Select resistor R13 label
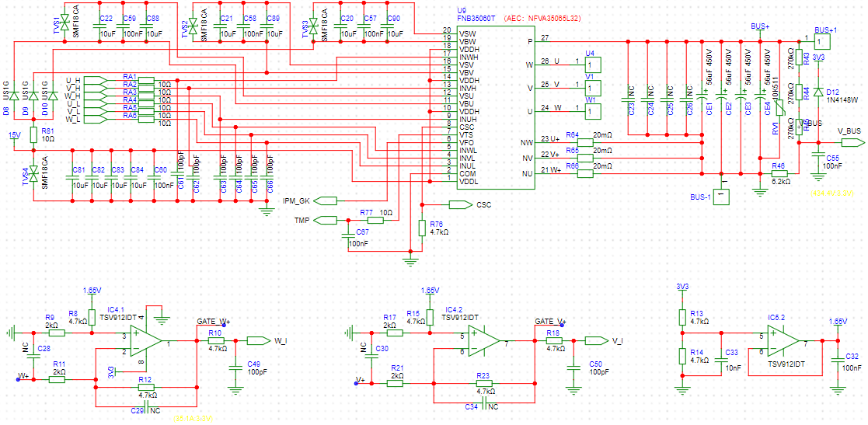868x425 pixels. (x=696, y=313)
